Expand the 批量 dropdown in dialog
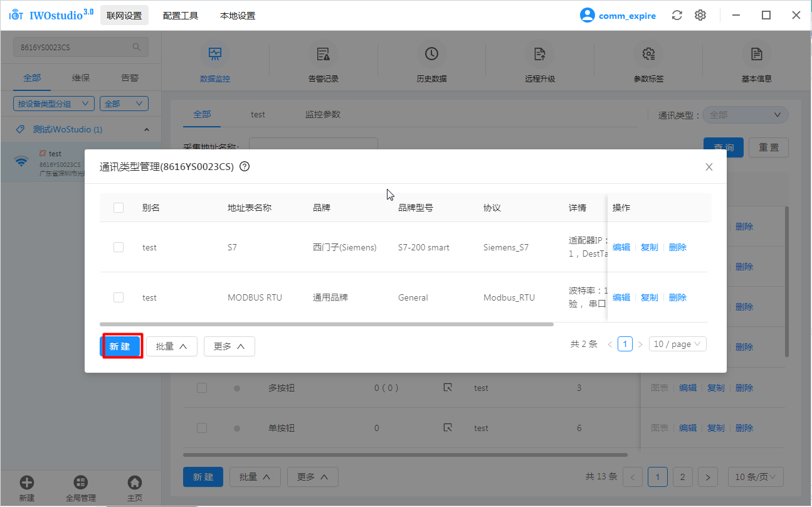812x507 pixels. click(172, 346)
